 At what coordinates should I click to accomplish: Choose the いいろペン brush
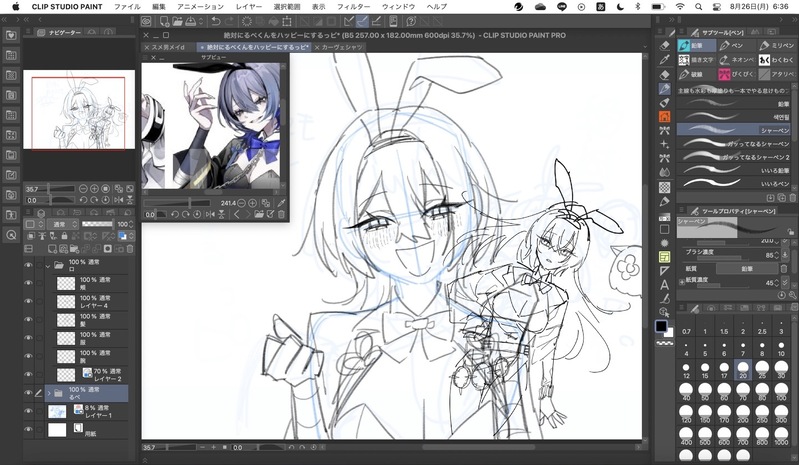click(734, 183)
